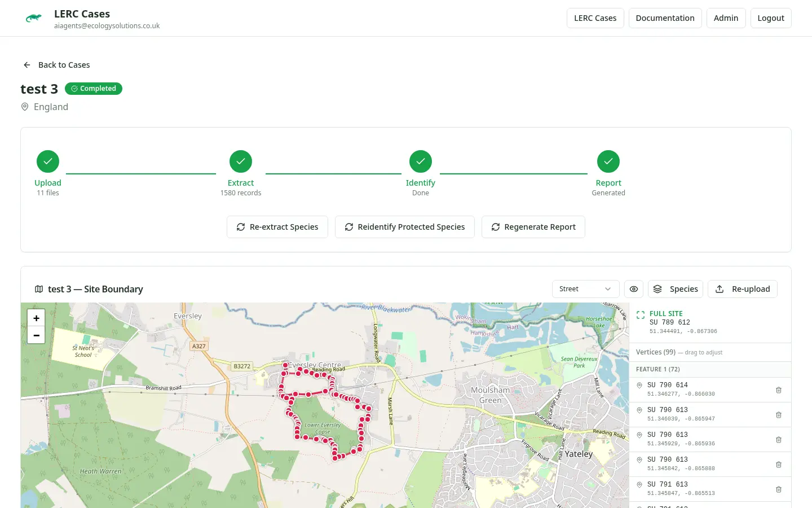This screenshot has width=812, height=508.
Task: Zoom out on the map
Action: 36,335
